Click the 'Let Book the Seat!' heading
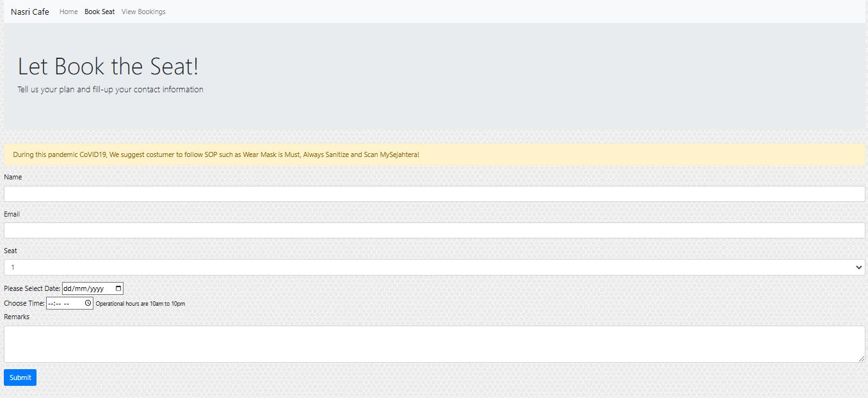Screen dimensions: 868x398 click(x=108, y=67)
